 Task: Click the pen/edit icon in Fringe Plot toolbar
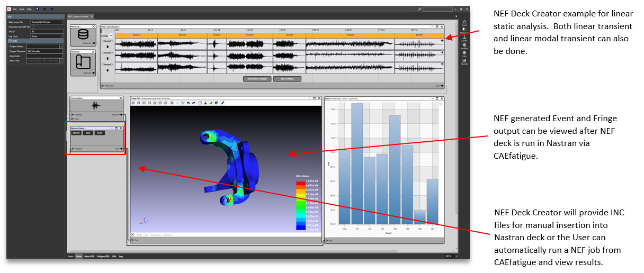(222, 103)
